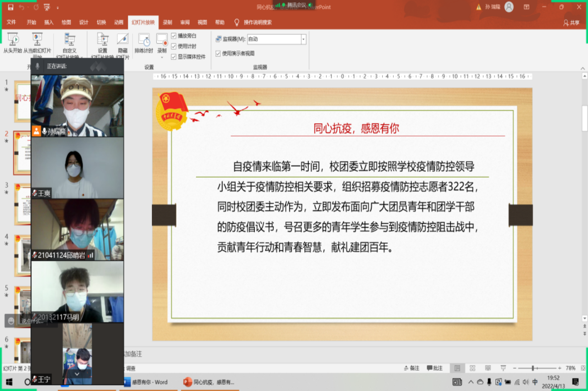Click 王爽 video tile in meeting panel
Viewport: 588px width, 391px height.
pos(77,168)
